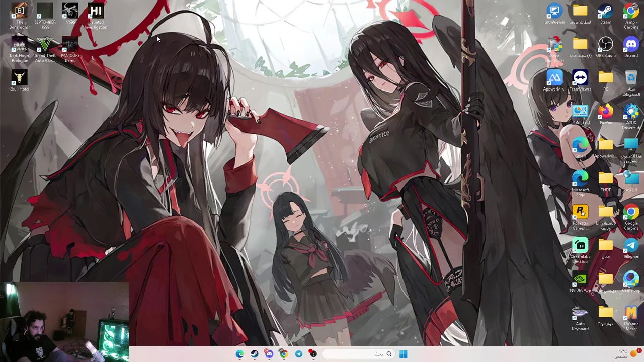Viewport: 644px width, 362px height.
Task: Open Control Panel desktop icon
Action: pyautogui.click(x=580, y=115)
